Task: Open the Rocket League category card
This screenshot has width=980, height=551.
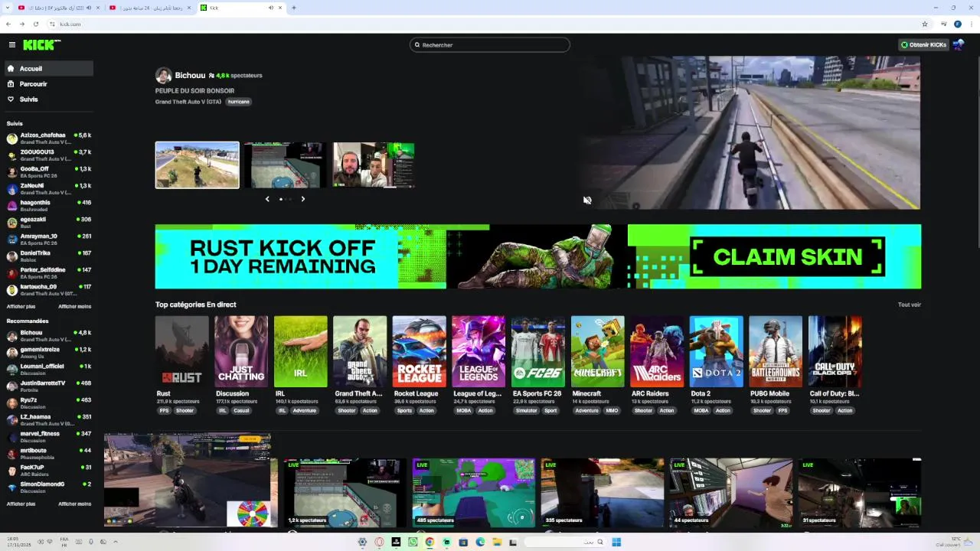Action: coord(420,351)
